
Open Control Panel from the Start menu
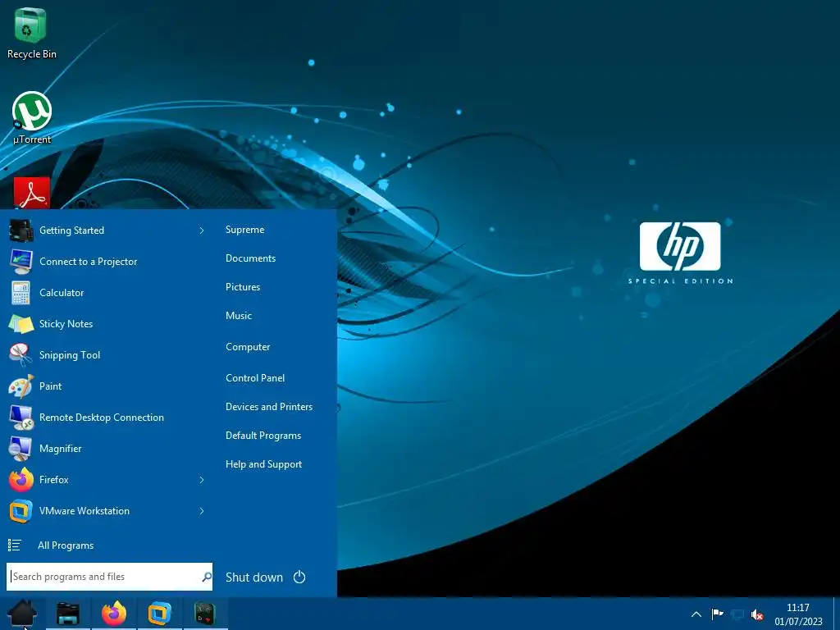click(255, 378)
